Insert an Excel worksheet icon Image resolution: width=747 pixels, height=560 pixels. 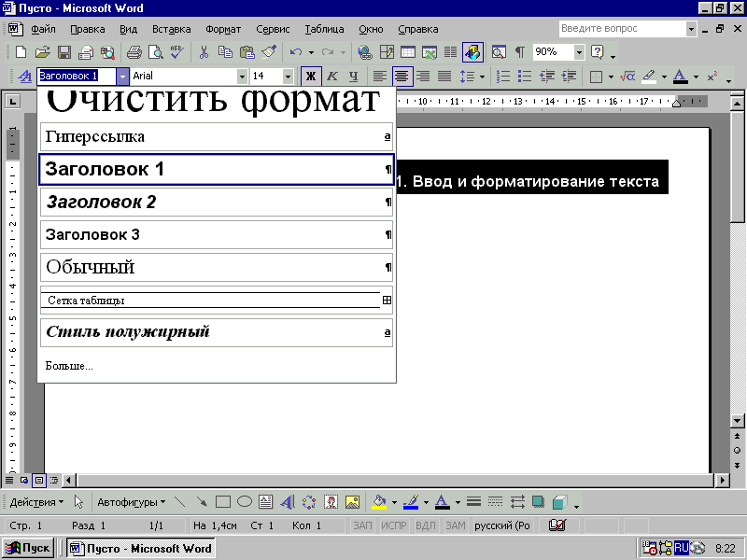click(430, 52)
